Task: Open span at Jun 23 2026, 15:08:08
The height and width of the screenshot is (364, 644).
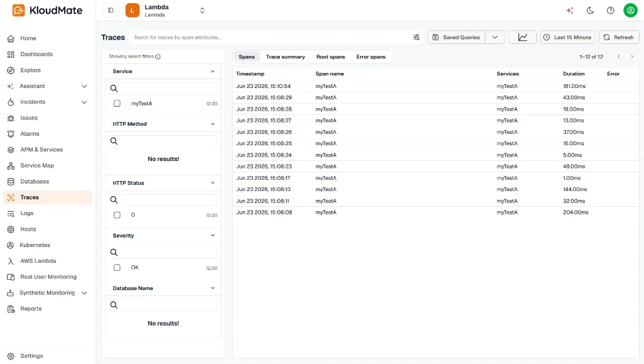Action: pos(435,212)
